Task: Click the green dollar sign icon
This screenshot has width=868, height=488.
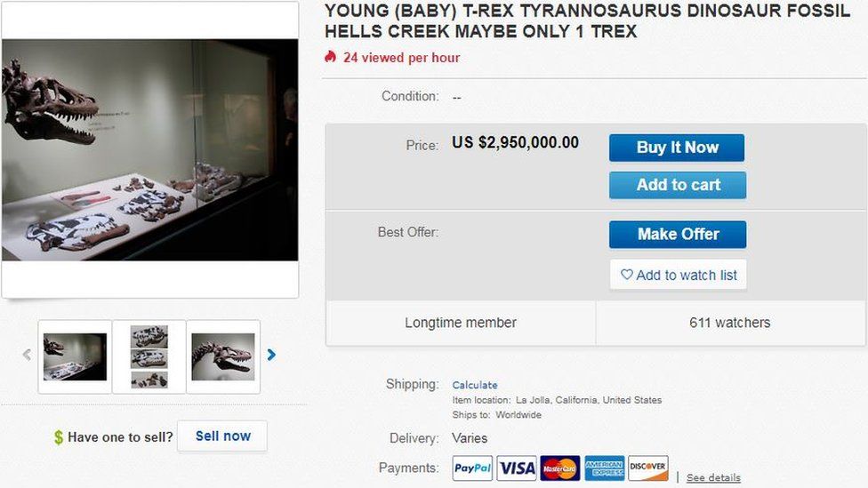Action: click(59, 437)
